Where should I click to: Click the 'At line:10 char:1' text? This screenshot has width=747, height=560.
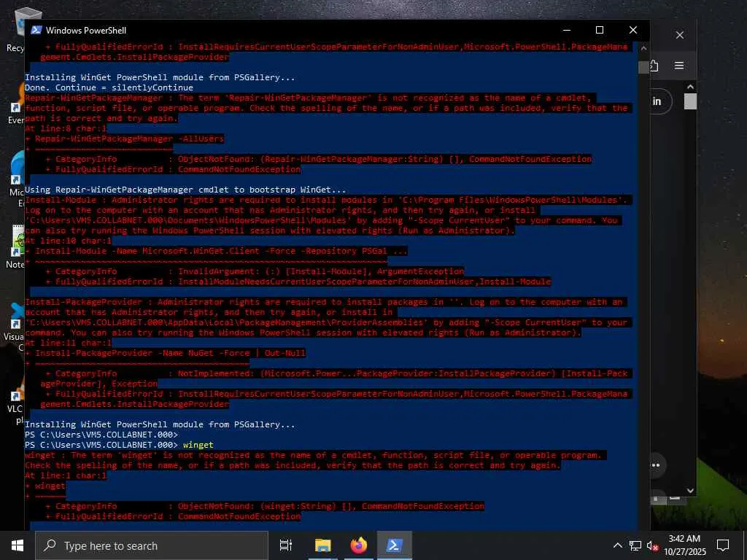point(68,241)
